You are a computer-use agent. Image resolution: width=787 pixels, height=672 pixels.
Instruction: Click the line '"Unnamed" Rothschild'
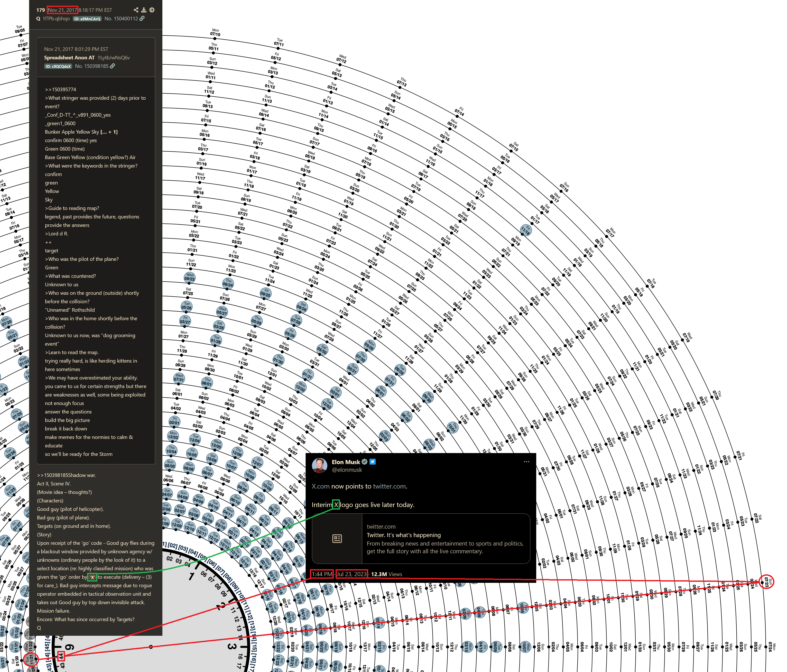tap(70, 310)
